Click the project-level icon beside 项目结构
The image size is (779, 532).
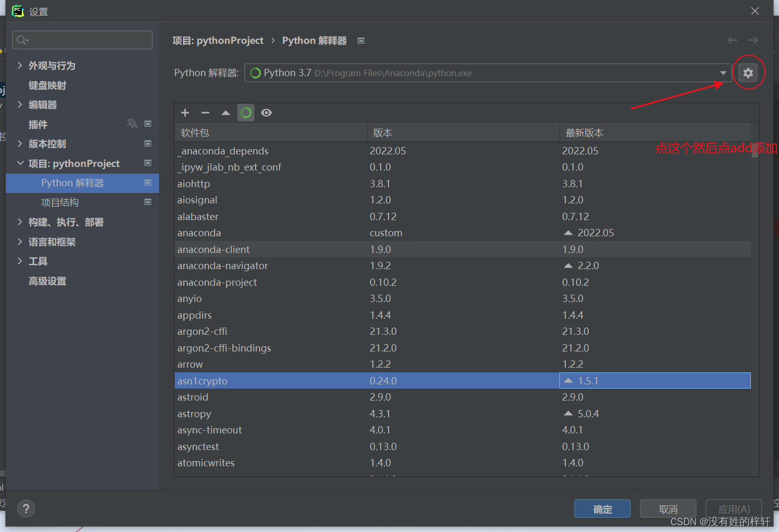(x=148, y=202)
